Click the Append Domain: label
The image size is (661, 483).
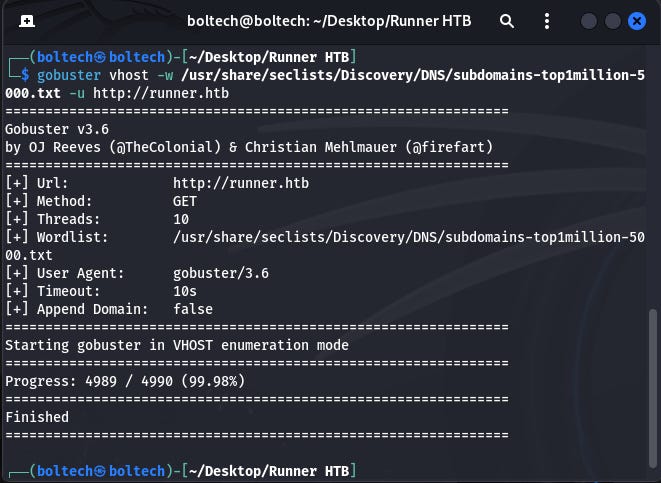(92, 309)
